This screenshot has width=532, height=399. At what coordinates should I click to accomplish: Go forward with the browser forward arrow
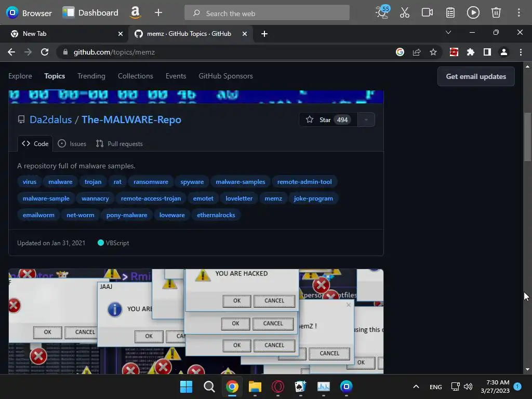(28, 52)
